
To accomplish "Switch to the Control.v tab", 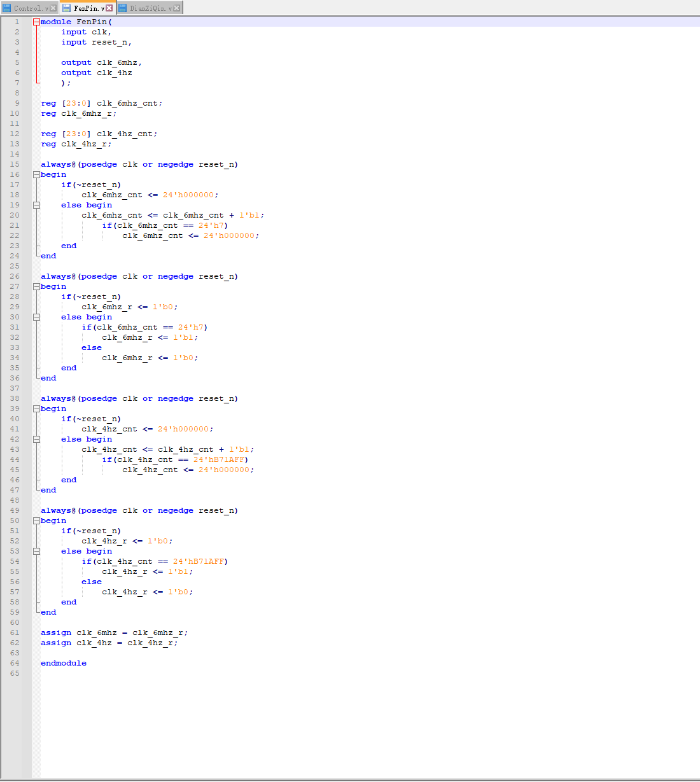I will (29, 8).
